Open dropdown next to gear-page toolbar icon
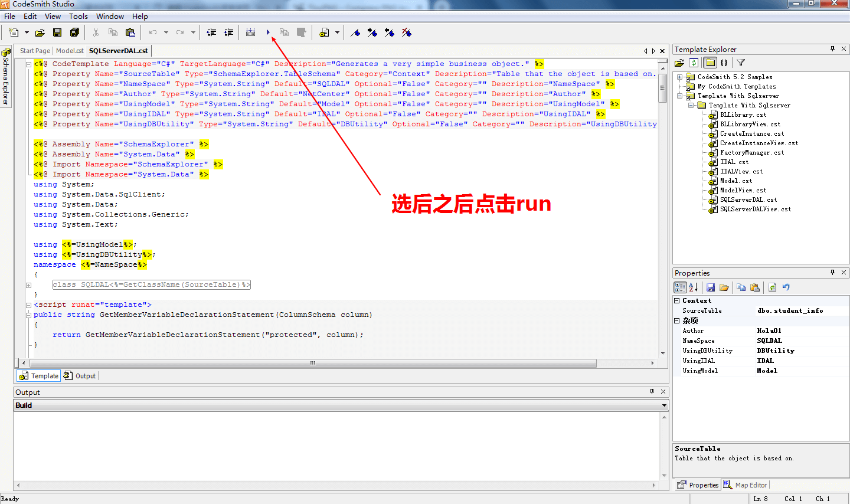The image size is (850, 504). (x=337, y=32)
